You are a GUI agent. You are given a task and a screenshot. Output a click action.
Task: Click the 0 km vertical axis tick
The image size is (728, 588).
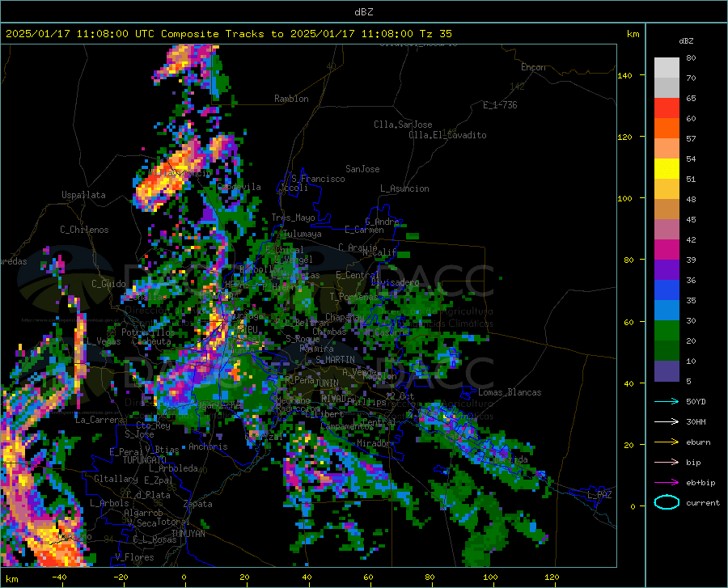pyautogui.click(x=633, y=506)
